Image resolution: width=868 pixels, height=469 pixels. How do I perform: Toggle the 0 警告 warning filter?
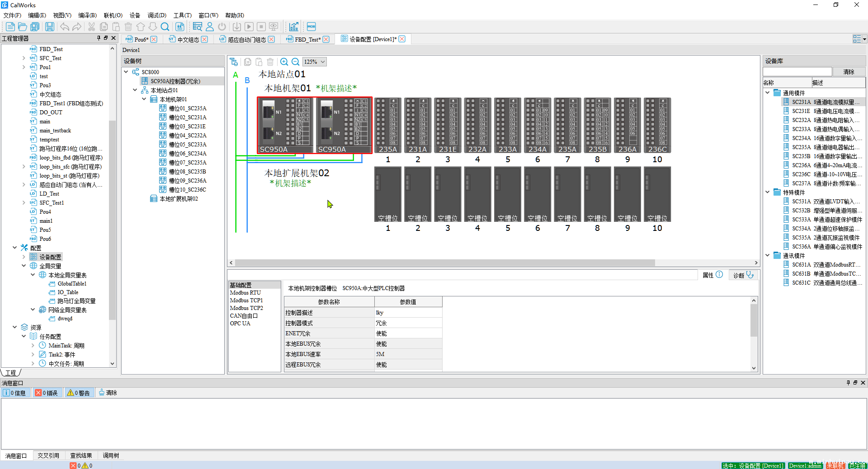click(x=78, y=393)
